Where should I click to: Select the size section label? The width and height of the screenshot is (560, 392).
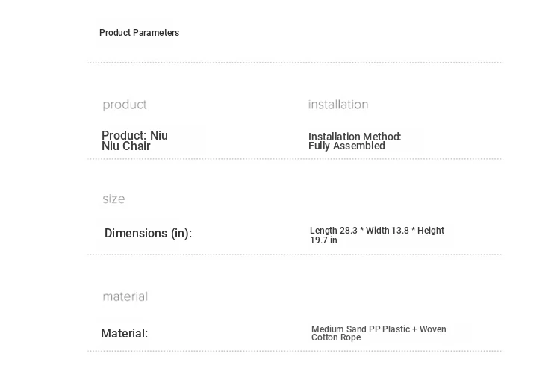point(113,199)
